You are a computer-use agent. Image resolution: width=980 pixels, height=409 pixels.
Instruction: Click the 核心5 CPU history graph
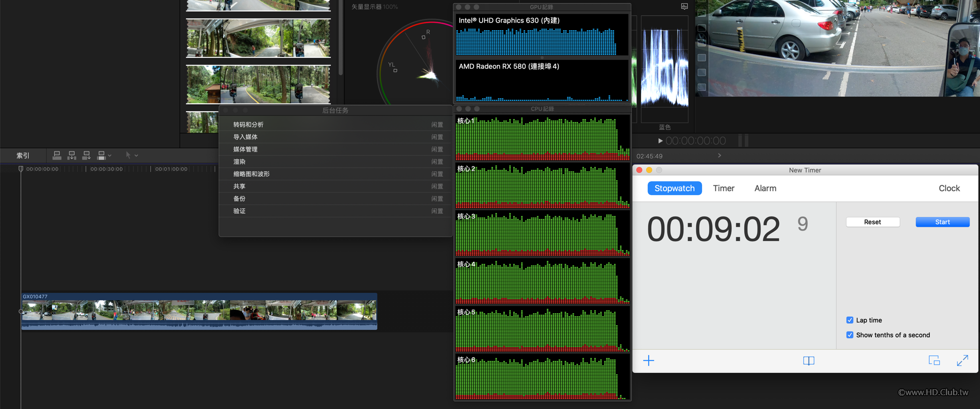click(542, 329)
